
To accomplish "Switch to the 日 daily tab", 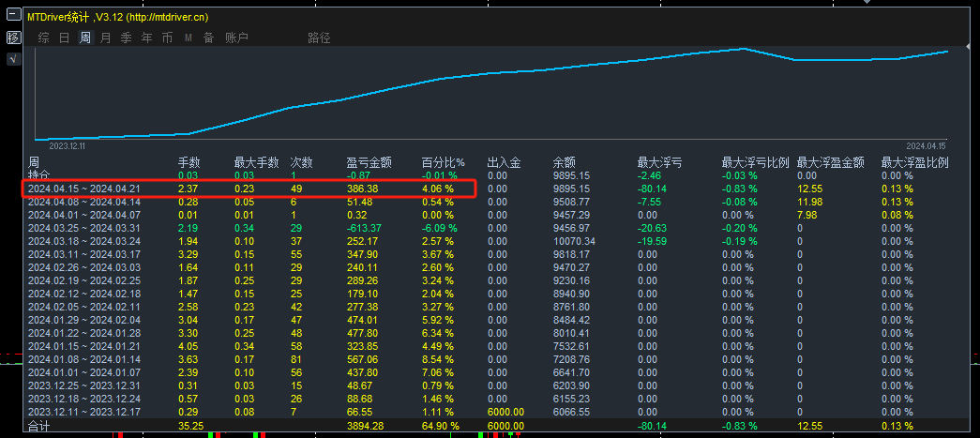I will (x=65, y=38).
